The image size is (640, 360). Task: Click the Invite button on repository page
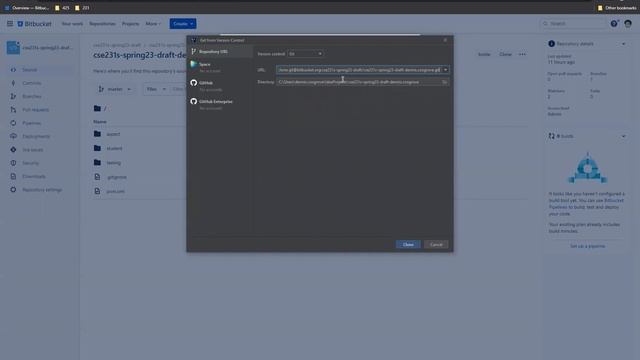(484, 54)
